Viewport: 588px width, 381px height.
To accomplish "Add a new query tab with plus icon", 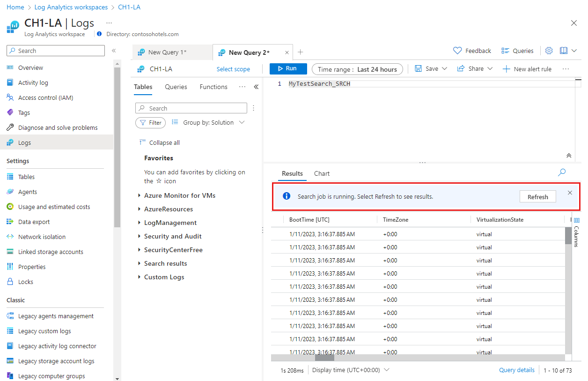I will click(301, 52).
